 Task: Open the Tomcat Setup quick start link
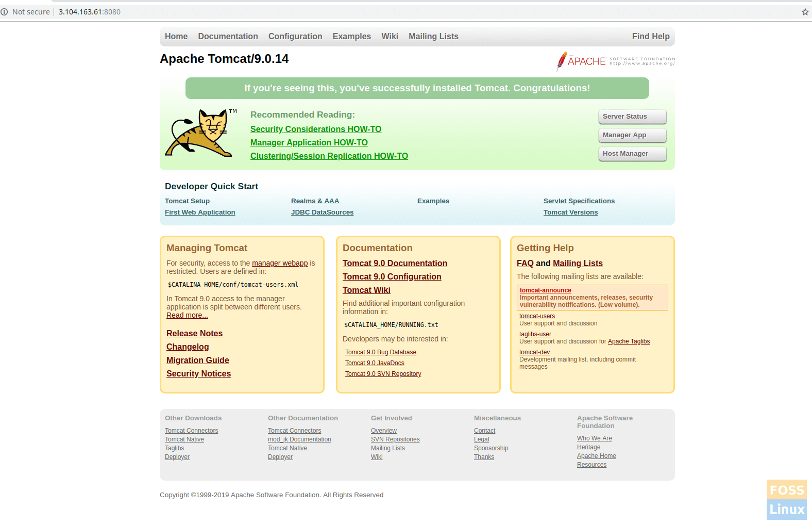tap(187, 201)
